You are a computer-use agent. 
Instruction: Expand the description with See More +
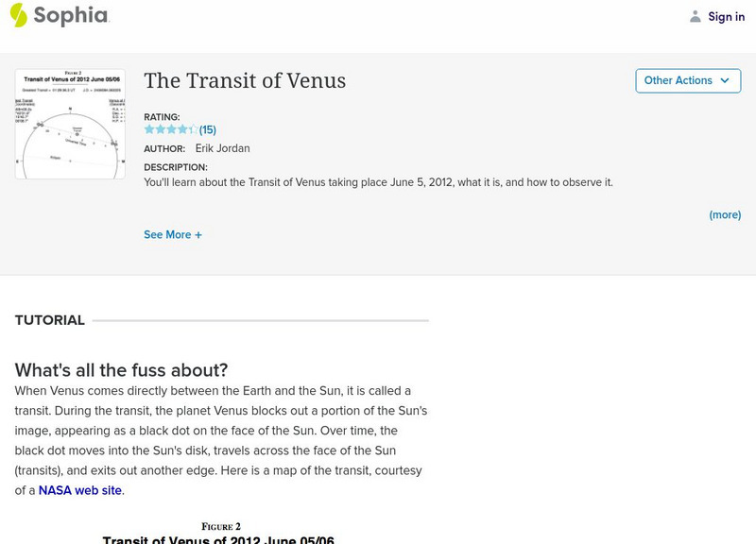coord(173,234)
